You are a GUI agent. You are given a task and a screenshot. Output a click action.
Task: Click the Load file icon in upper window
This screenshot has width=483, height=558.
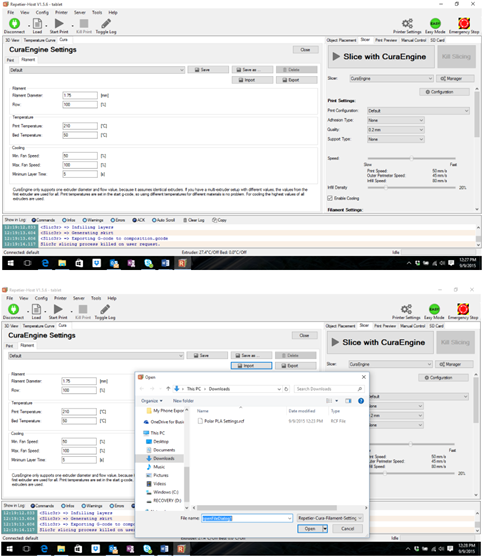click(37, 24)
